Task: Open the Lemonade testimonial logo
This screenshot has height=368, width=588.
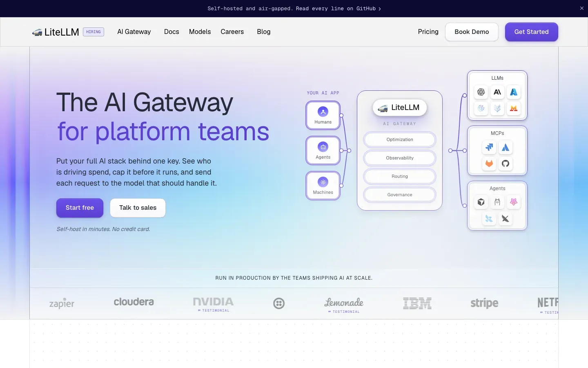Action: pos(344,305)
